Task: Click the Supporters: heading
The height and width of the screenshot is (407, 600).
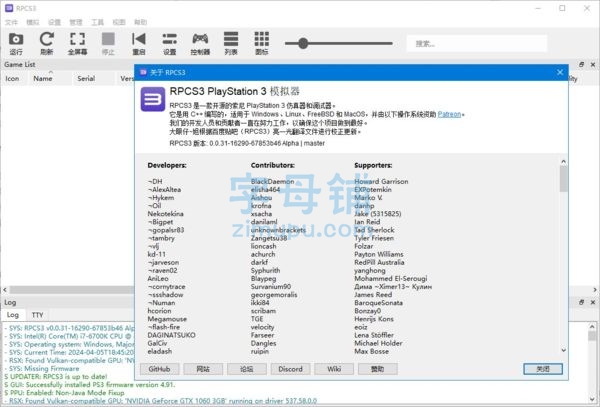Action: coord(373,165)
